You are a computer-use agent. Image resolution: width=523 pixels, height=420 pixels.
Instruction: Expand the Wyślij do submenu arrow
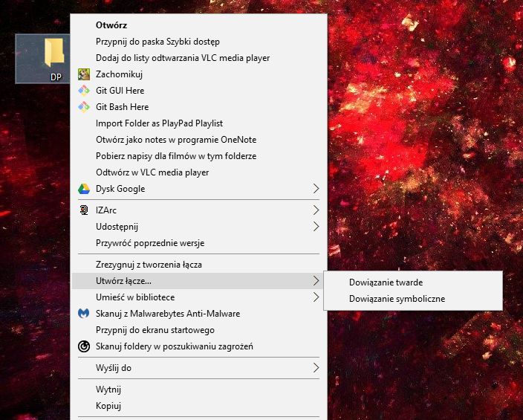316,368
